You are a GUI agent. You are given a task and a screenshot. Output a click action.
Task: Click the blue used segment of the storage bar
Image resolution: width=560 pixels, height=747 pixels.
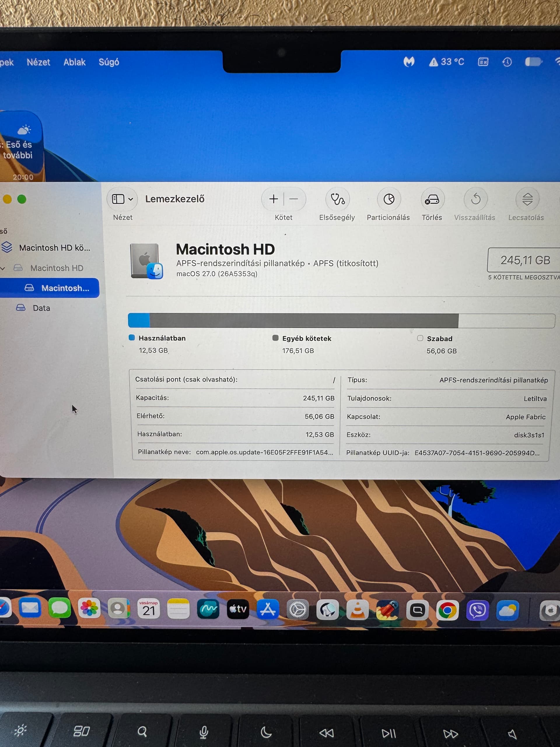click(x=139, y=320)
